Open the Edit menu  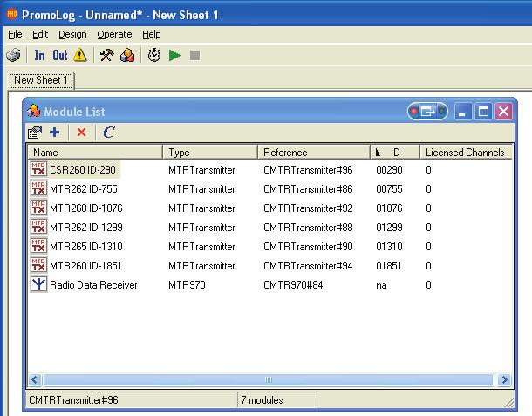[x=40, y=34]
